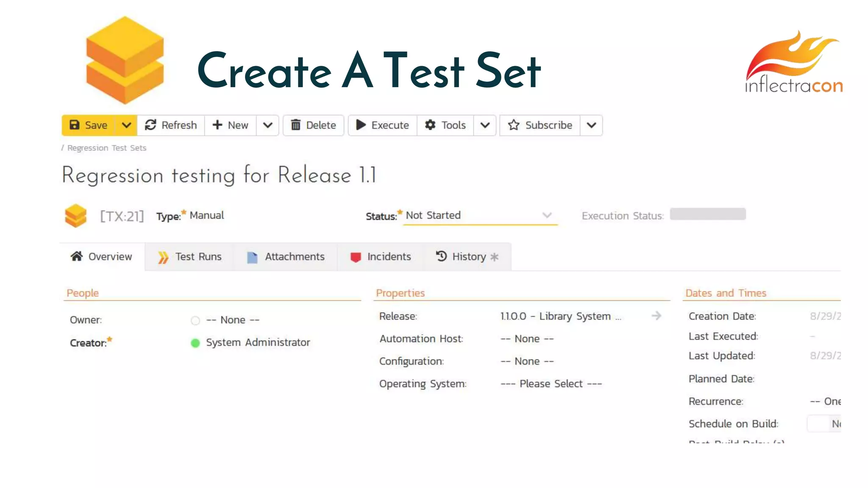Viewport: 868px width, 488px height.
Task: Click the floppy disk Save icon
Action: coord(75,125)
